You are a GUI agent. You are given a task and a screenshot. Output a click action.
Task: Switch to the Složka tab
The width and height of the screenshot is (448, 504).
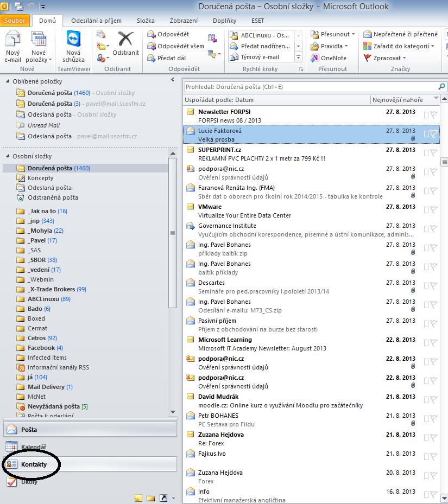click(146, 21)
